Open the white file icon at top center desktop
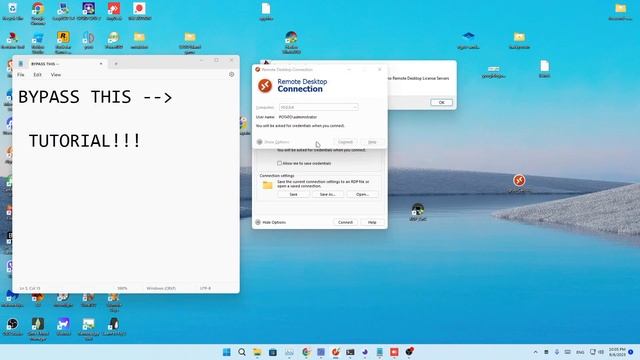This screenshot has height=360, width=640. (x=266, y=11)
